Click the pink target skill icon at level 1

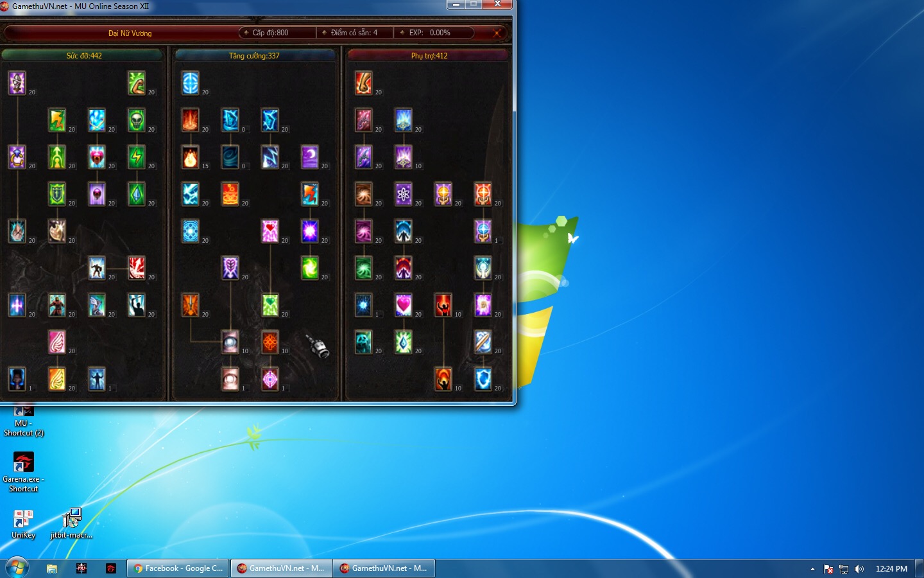point(270,379)
